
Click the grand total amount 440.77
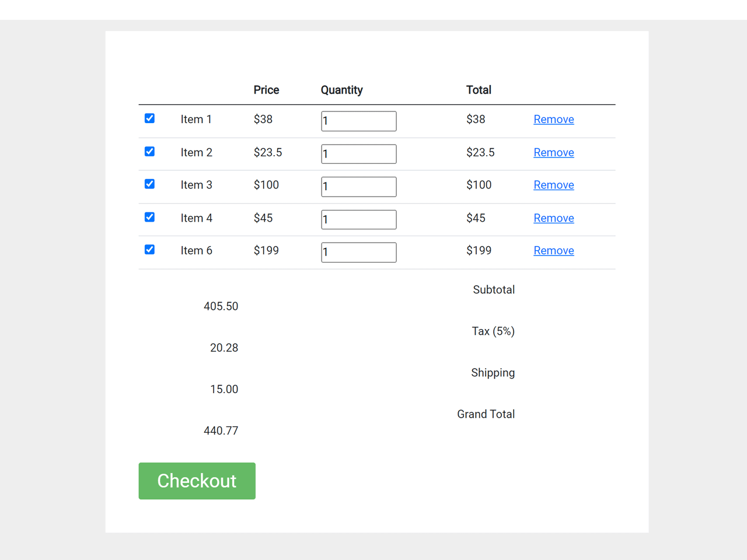tap(221, 431)
